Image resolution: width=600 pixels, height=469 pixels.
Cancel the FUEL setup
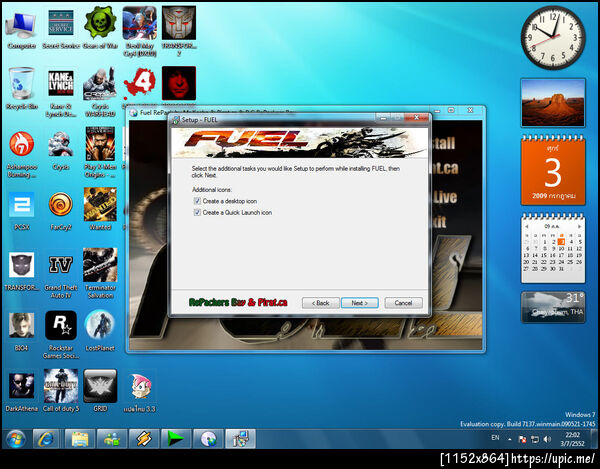point(403,303)
